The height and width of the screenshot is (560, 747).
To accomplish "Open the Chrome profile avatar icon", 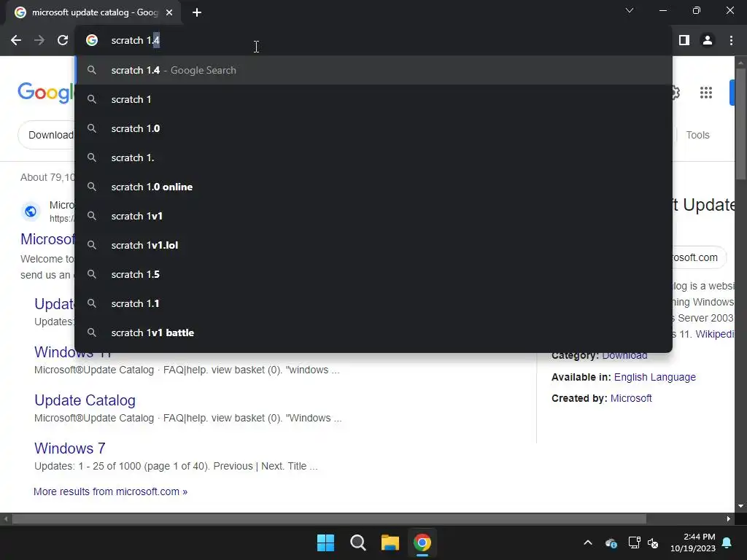I will pos(708,41).
